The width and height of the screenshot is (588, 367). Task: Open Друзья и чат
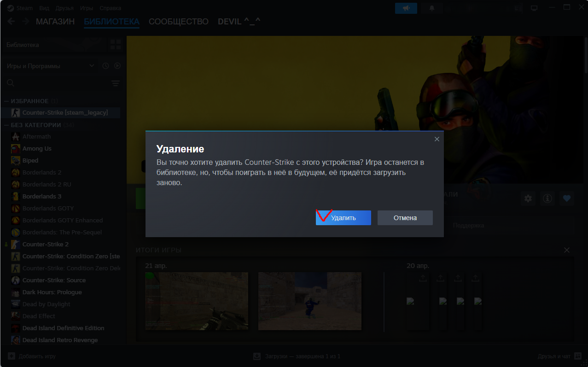click(559, 356)
